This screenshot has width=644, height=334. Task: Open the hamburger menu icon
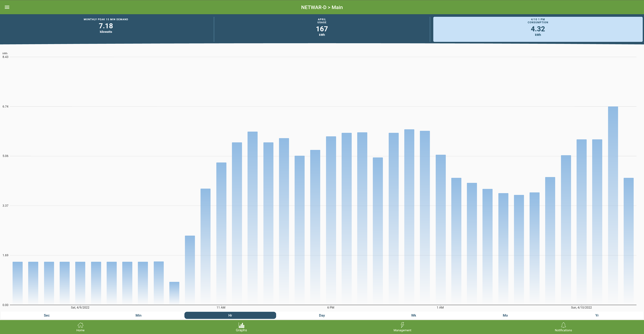[x=7, y=7]
